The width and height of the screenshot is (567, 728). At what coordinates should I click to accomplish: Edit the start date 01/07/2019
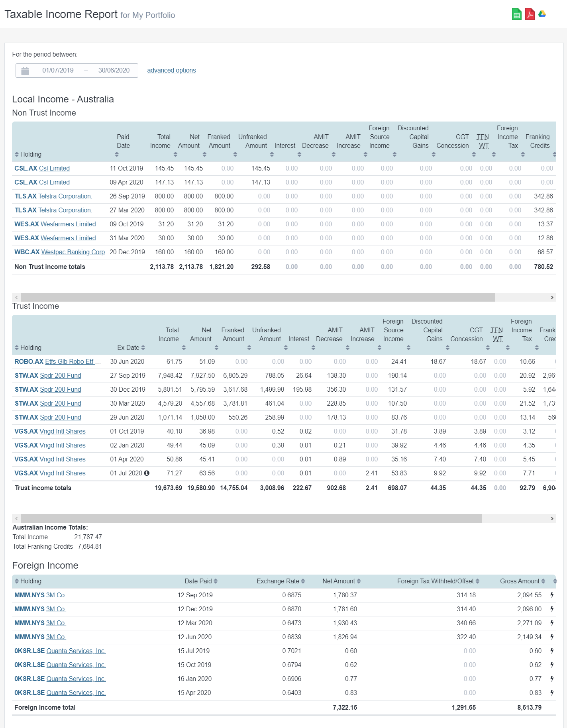coord(58,71)
